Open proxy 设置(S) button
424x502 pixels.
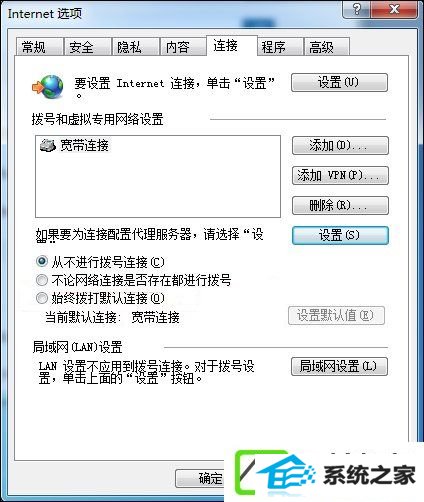[x=340, y=235]
